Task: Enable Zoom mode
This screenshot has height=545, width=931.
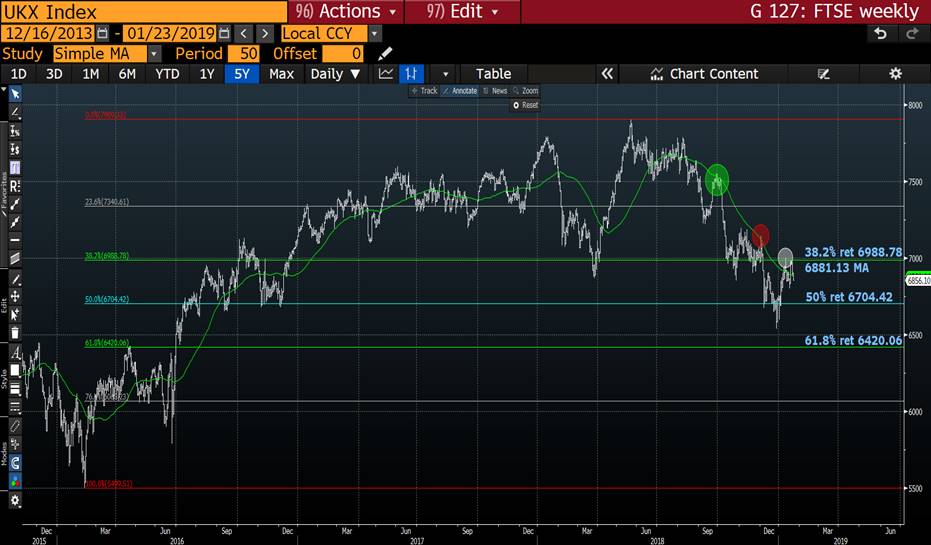Action: coord(525,91)
